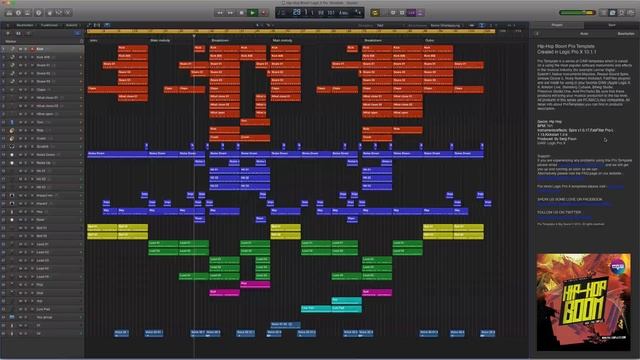Open the Twitter link in notes
This screenshot has width=640, height=360.
[x=564, y=217]
